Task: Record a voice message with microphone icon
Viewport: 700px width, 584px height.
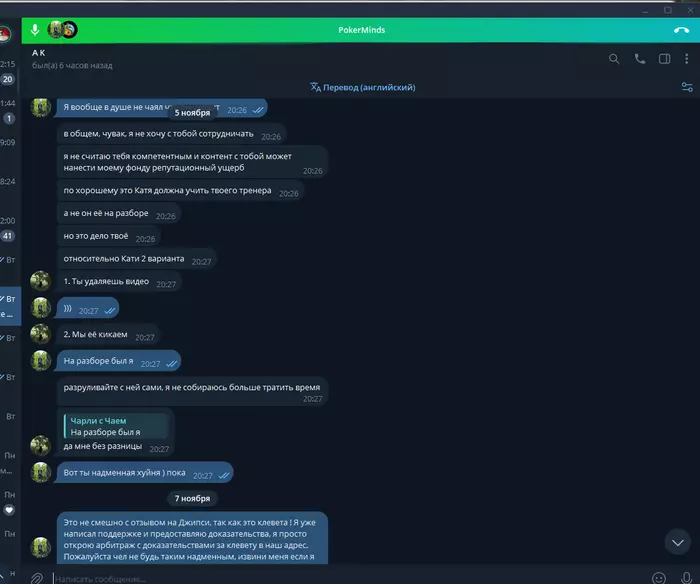Action: [x=687, y=578]
